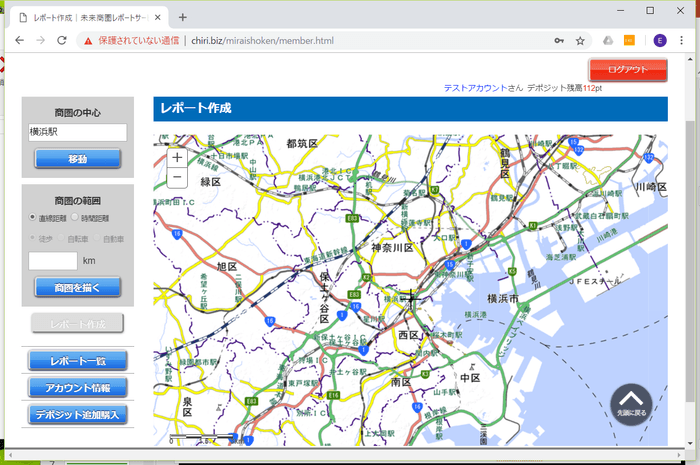Image resolution: width=700 pixels, height=465 pixels.
Task: Click 先頭に戻る back-to-top circle button
Action: [x=631, y=404]
